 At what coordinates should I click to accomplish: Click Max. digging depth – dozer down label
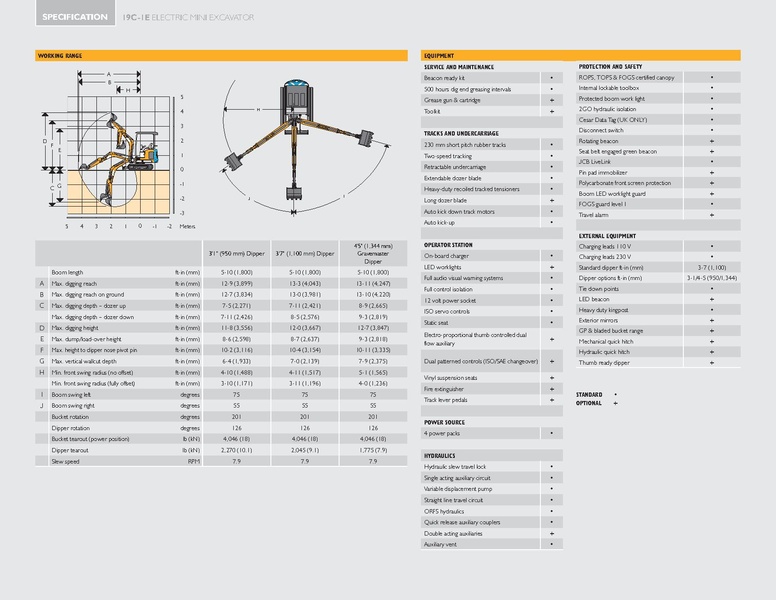pos(93,317)
